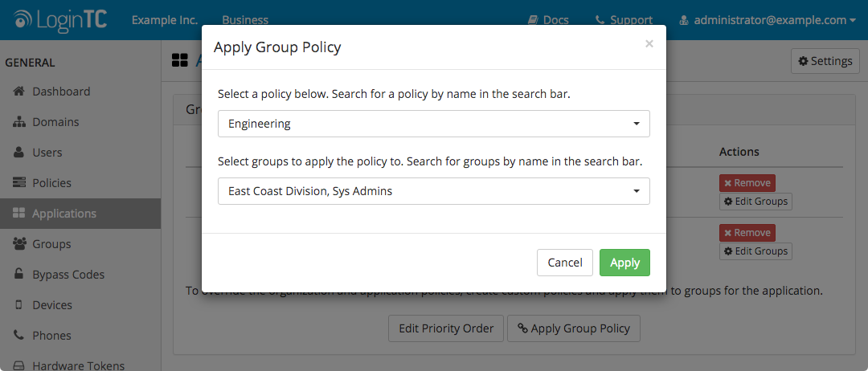868x371 pixels.
Task: Click the Settings gear button
Action: point(825,61)
